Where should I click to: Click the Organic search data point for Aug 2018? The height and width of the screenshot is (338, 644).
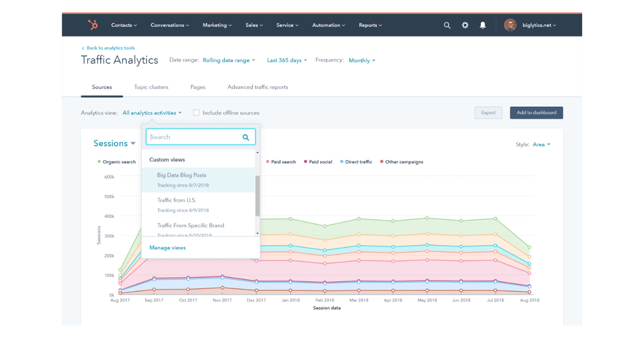(530, 247)
